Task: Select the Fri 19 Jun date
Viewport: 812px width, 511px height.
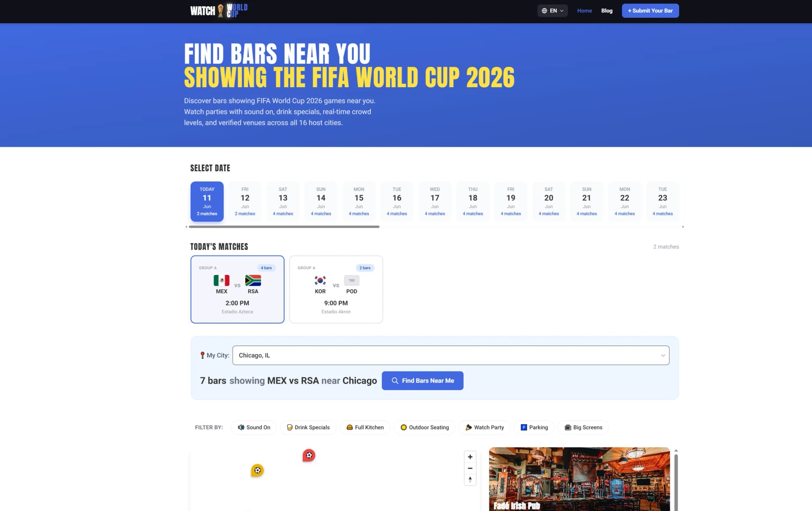Action: pos(511,201)
